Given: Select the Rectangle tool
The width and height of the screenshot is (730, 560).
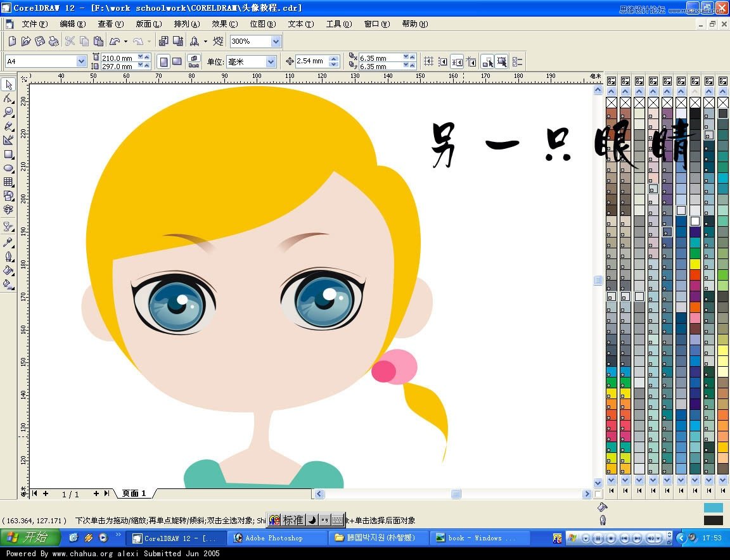Looking at the screenshot, I should point(9,155).
